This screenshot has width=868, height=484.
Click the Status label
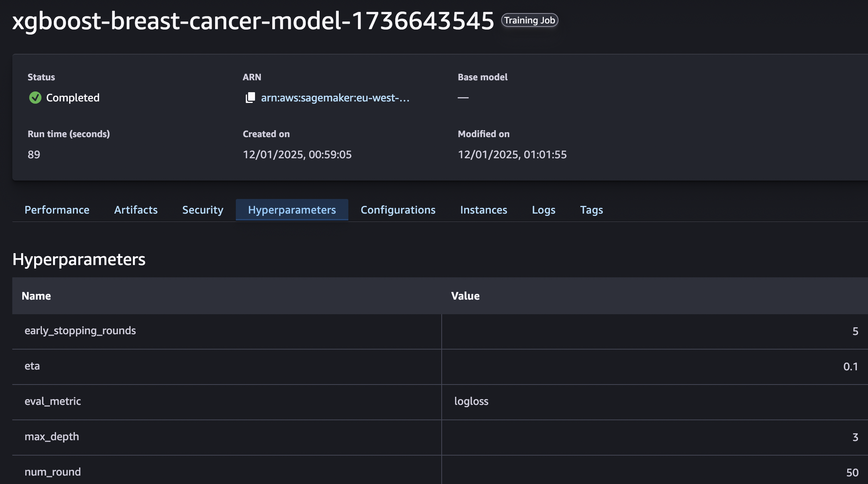pyautogui.click(x=41, y=77)
